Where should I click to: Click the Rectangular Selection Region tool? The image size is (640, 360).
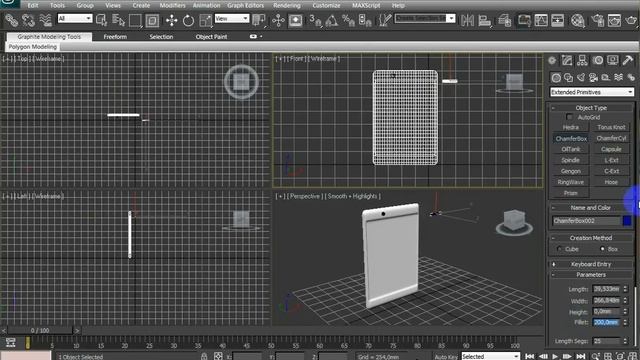(135, 20)
